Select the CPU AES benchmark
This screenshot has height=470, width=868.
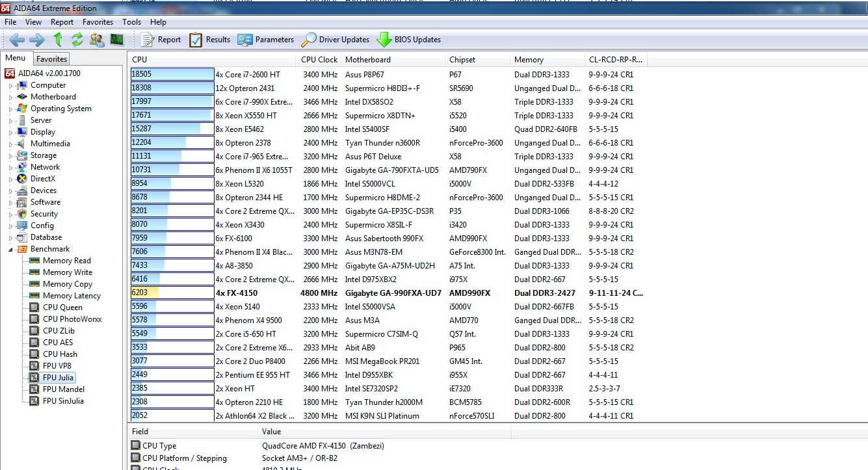58,343
